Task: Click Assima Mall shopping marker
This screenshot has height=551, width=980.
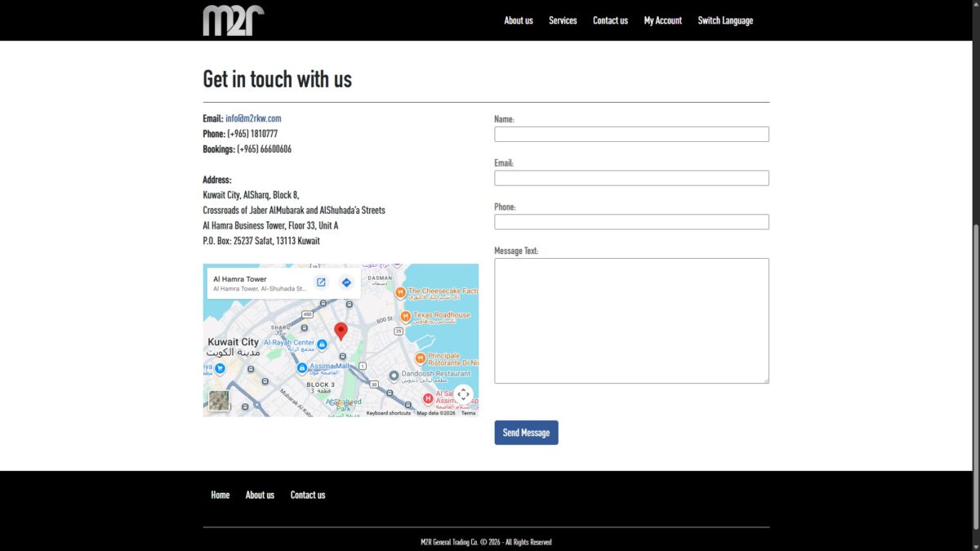Action: (302, 368)
